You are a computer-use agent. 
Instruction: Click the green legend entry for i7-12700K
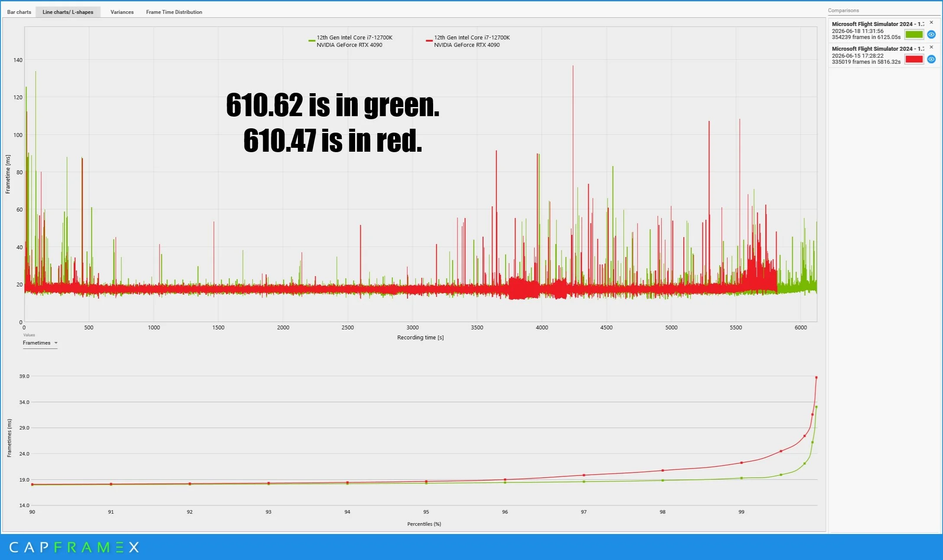(x=350, y=41)
